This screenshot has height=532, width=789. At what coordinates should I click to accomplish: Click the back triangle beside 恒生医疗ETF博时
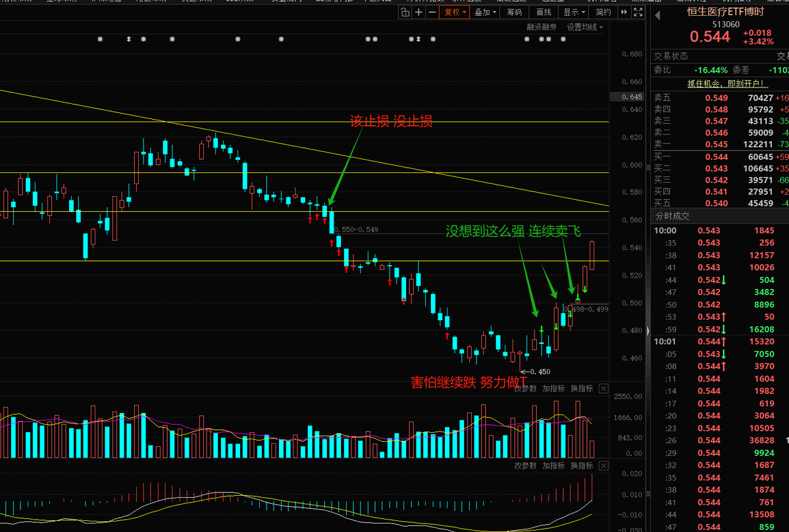click(x=657, y=16)
